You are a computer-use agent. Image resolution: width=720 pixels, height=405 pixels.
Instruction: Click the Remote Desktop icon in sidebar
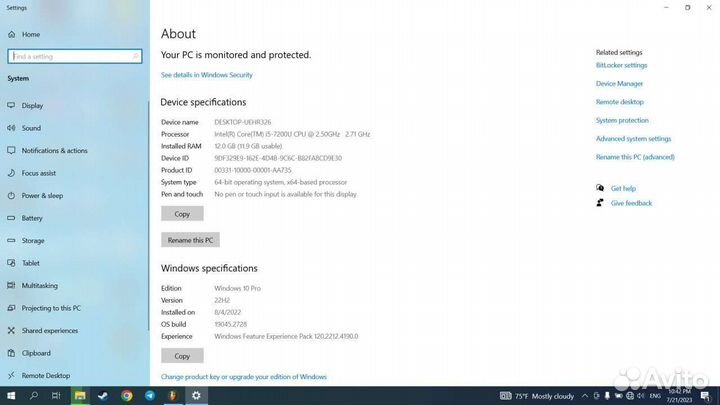tap(11, 376)
